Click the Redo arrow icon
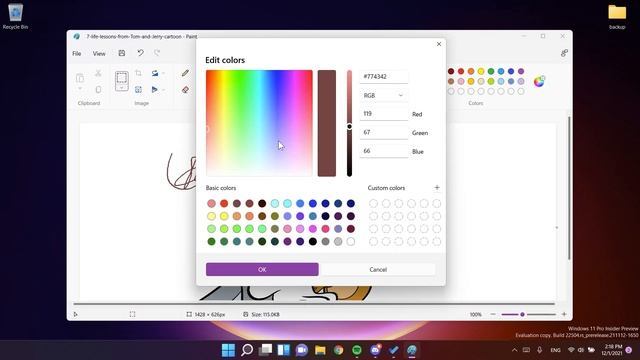 tap(157, 53)
